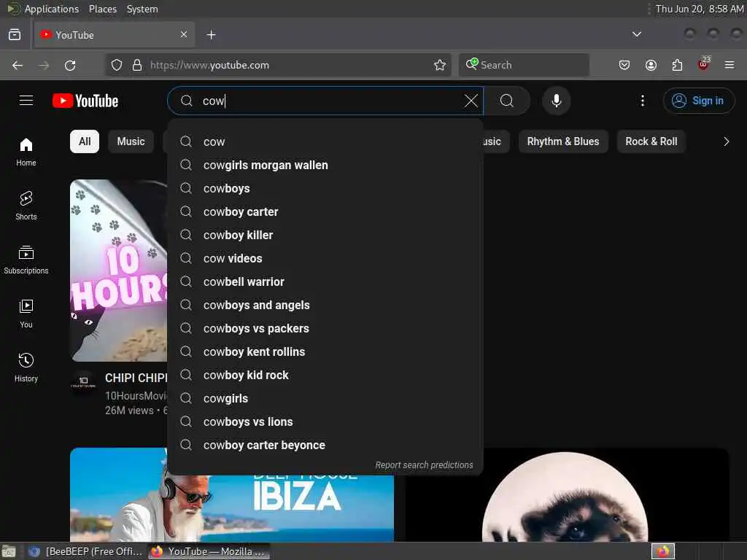Choose 'cowboy kent rollins' suggestion

tap(325, 351)
